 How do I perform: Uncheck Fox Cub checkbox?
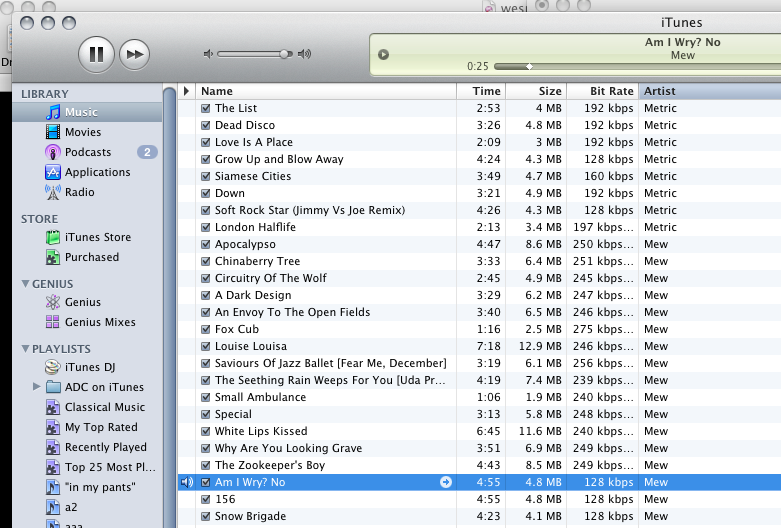[205, 329]
